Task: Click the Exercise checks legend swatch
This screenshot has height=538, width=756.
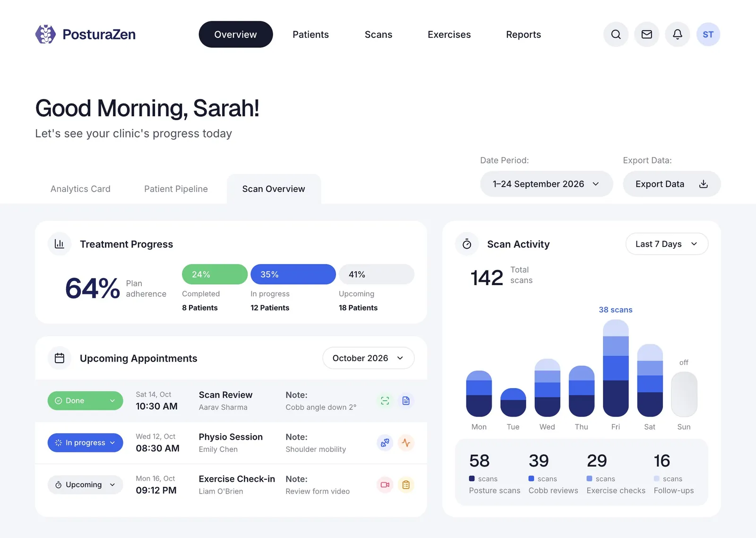Action: point(589,478)
